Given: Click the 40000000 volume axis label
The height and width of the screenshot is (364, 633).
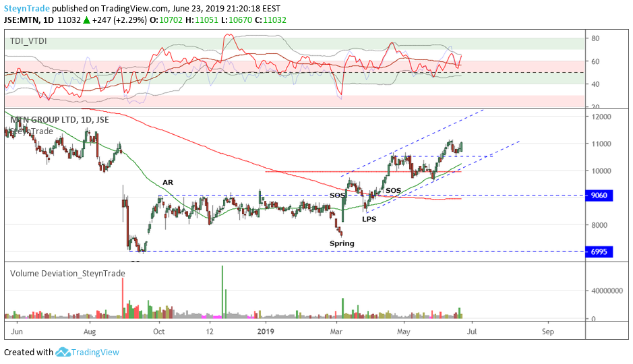Looking at the screenshot, I should (x=607, y=291).
